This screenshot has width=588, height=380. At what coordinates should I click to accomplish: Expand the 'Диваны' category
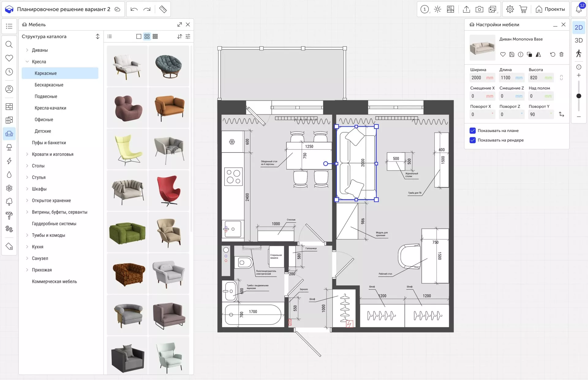point(27,50)
